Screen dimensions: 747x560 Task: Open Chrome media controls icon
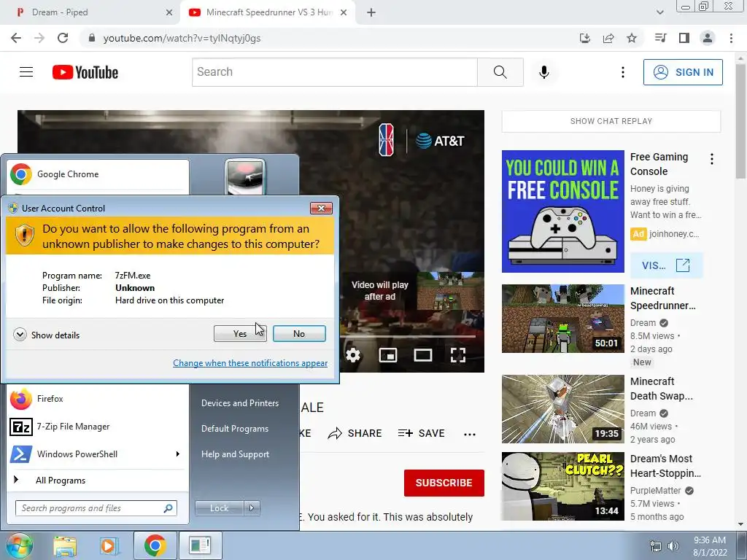coord(660,38)
